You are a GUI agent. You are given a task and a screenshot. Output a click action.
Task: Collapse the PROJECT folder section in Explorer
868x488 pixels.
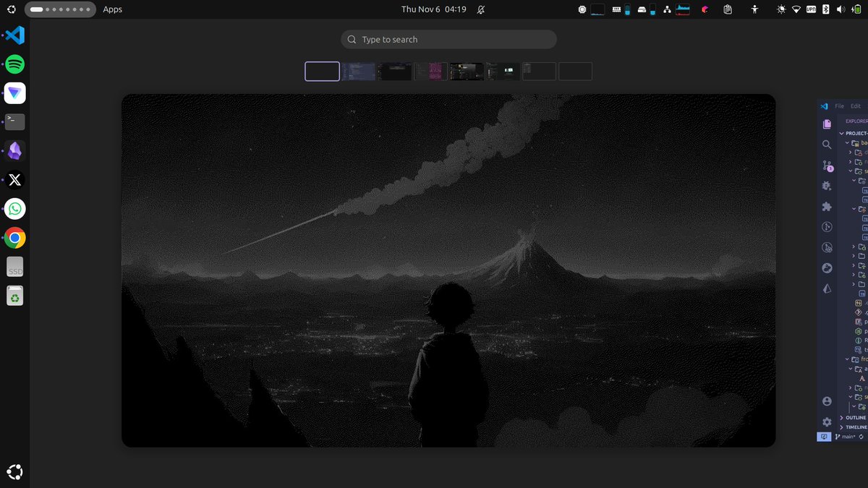(x=854, y=133)
